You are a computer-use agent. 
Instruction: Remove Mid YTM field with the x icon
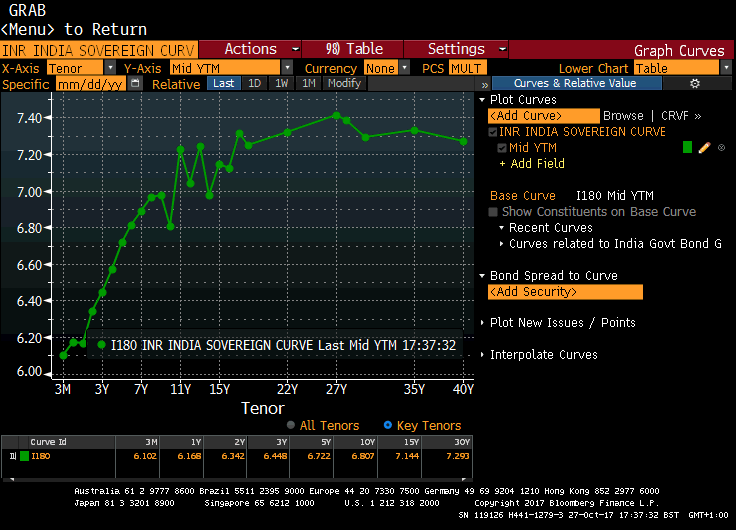pyautogui.click(x=721, y=148)
